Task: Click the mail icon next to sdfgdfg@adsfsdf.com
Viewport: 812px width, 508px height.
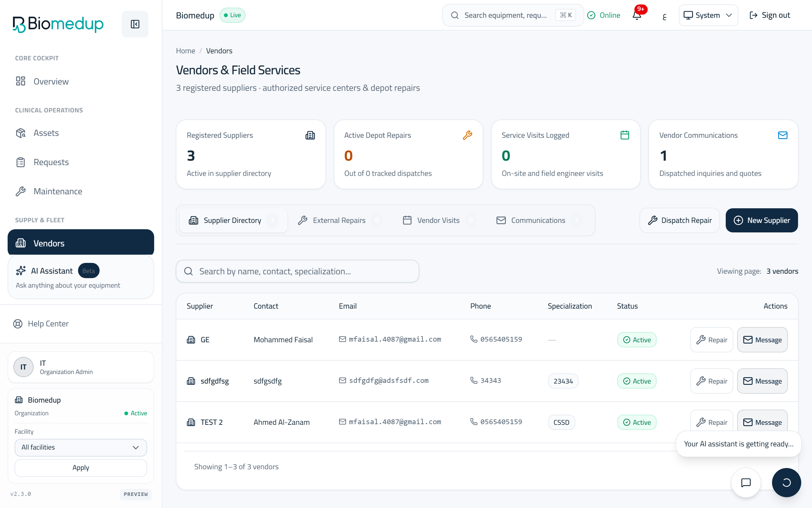Action: click(342, 380)
